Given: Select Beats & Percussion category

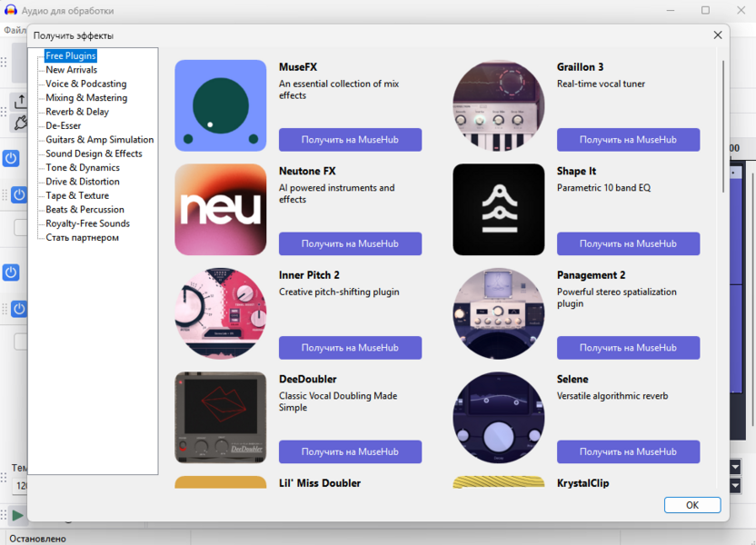Looking at the screenshot, I should click(85, 210).
